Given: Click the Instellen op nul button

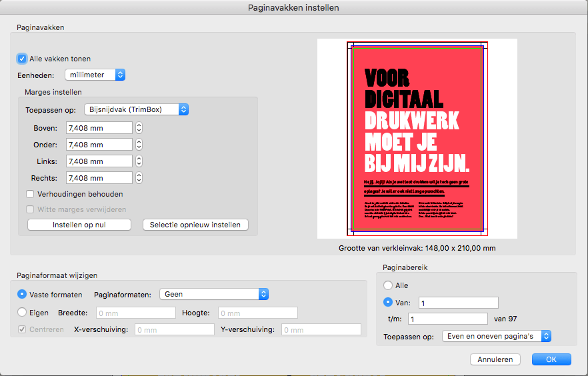Looking at the screenshot, I should [79, 225].
